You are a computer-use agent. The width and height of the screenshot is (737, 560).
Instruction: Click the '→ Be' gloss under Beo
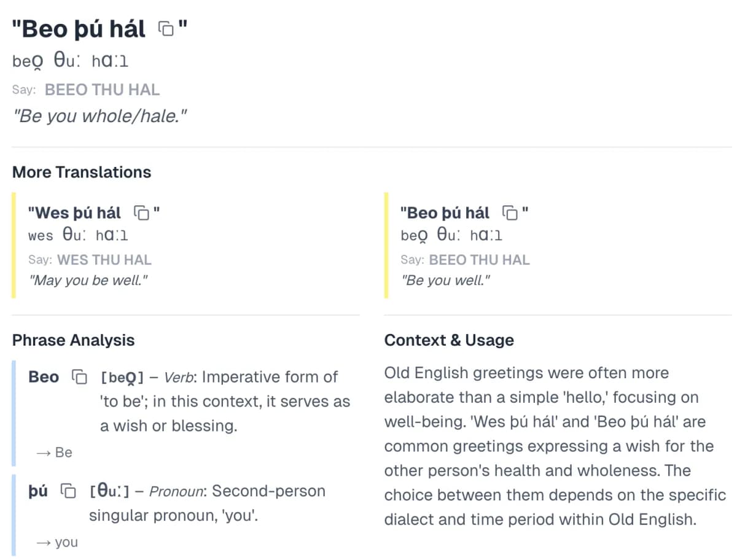click(54, 453)
